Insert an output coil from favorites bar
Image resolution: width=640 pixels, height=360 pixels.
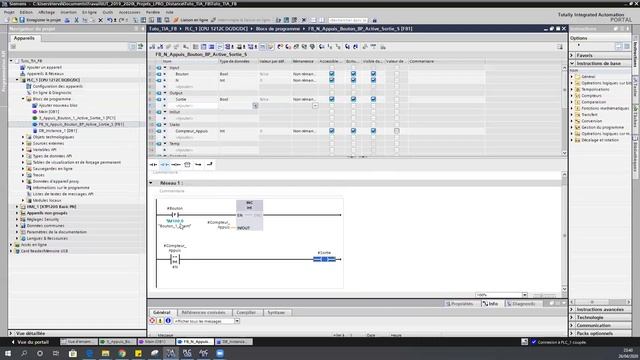click(176, 164)
